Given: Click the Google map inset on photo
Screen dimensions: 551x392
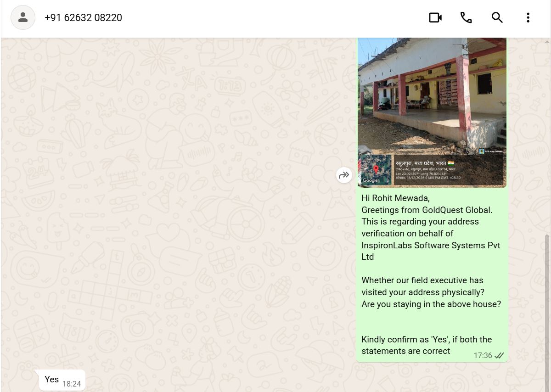Looking at the screenshot, I should pos(376,170).
